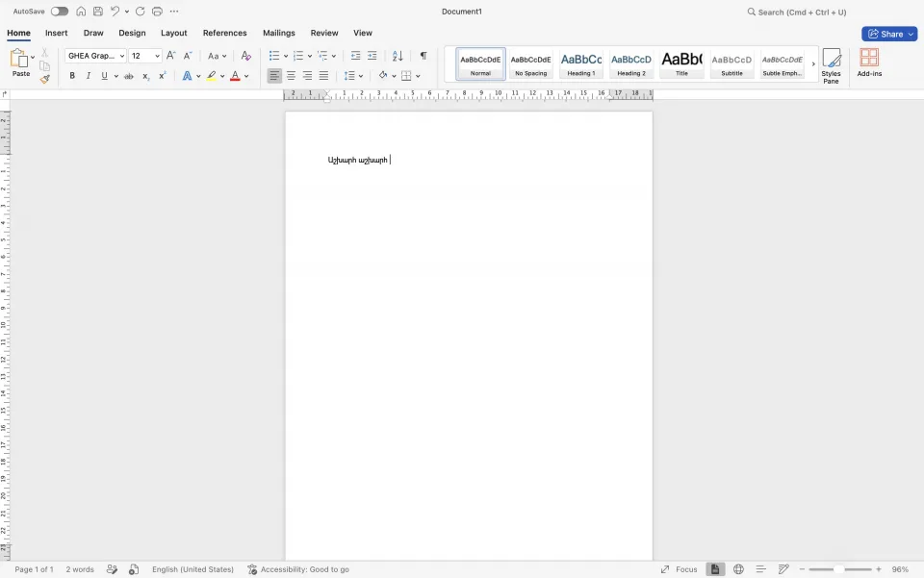Justify the text
This screenshot has height=578, width=924.
(x=323, y=76)
